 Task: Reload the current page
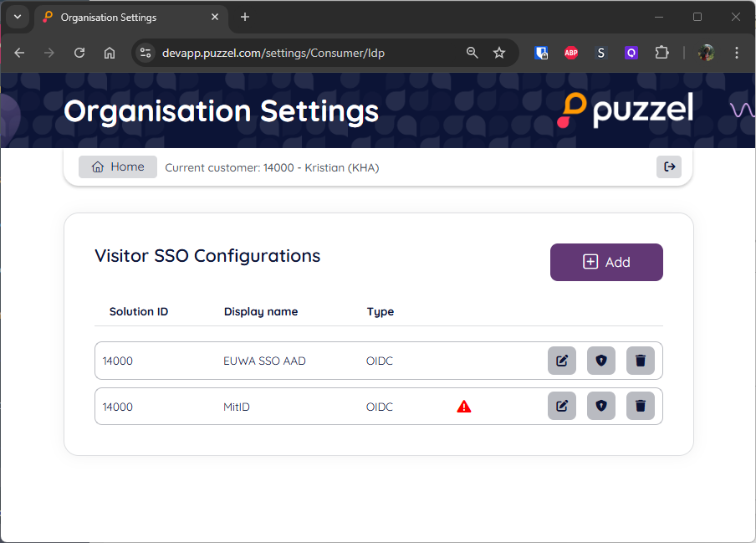pyautogui.click(x=79, y=53)
